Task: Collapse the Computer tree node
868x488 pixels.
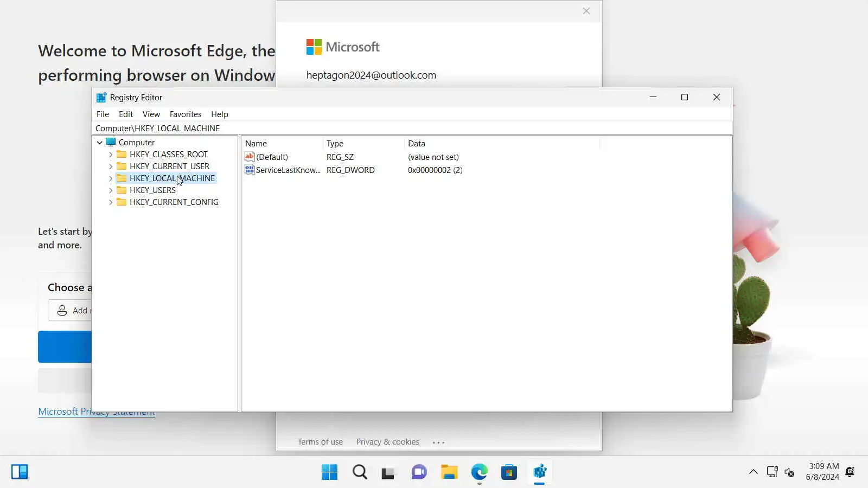Action: tap(100, 143)
